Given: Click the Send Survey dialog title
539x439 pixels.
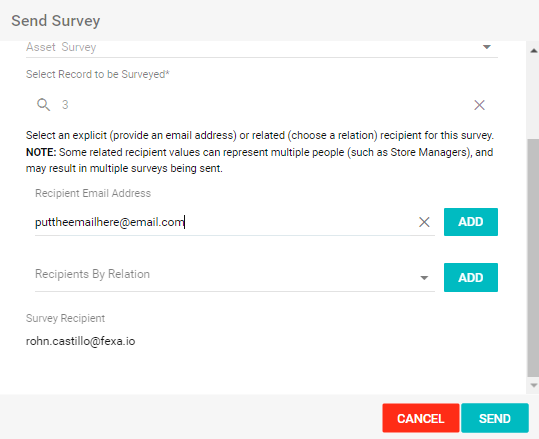Looking at the screenshot, I should pyautogui.click(x=56, y=21).
